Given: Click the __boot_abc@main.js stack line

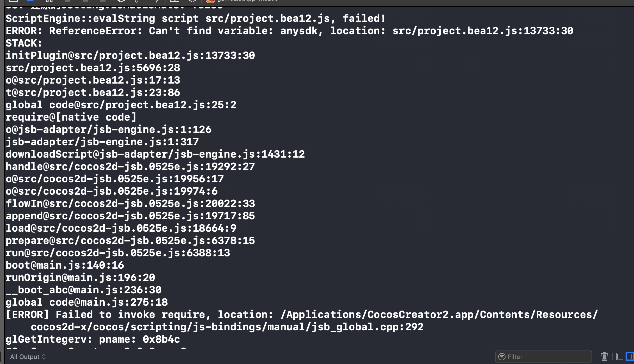Looking at the screenshot, I should click(x=84, y=290).
